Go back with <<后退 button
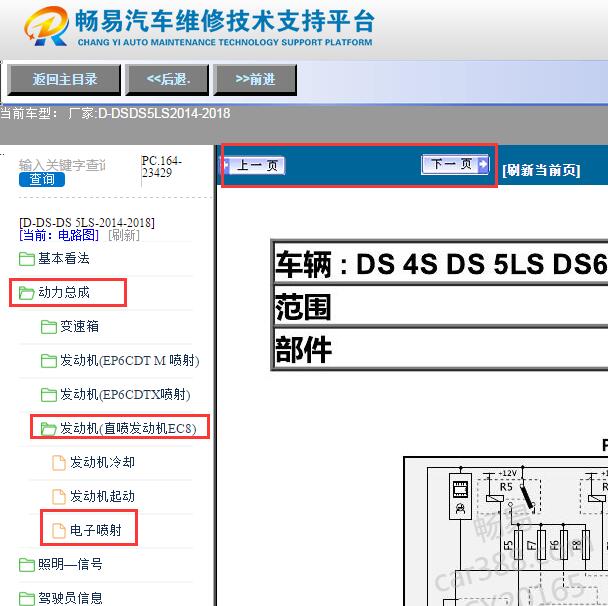The image size is (608, 606). [167, 80]
